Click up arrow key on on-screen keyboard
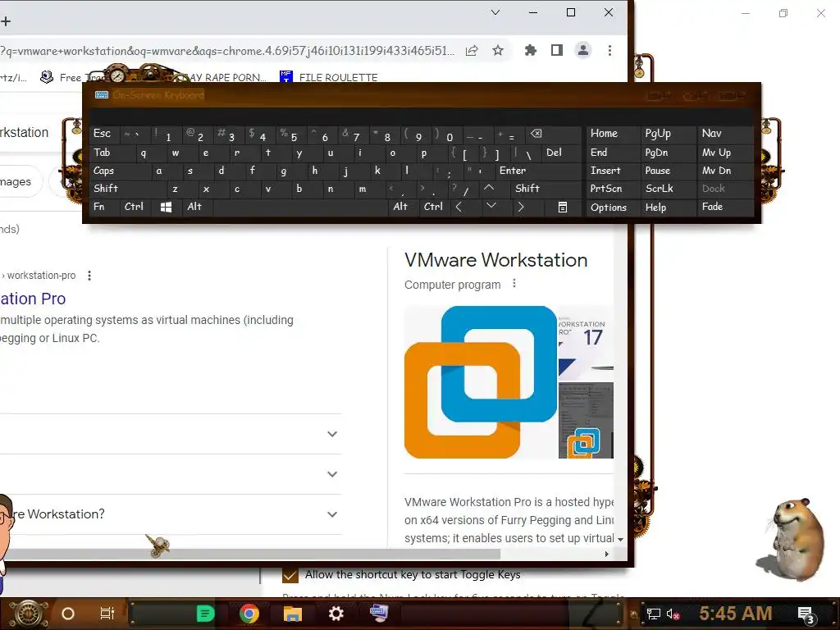The width and height of the screenshot is (840, 630). coord(489,188)
